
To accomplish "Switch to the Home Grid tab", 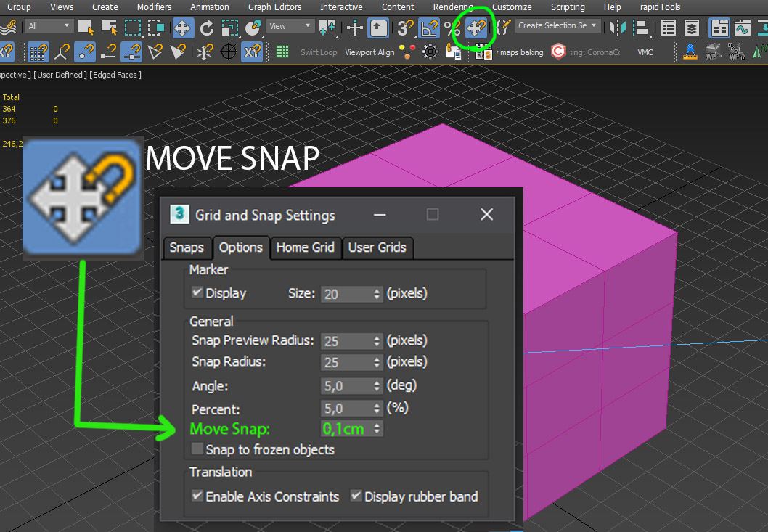I will 306,247.
